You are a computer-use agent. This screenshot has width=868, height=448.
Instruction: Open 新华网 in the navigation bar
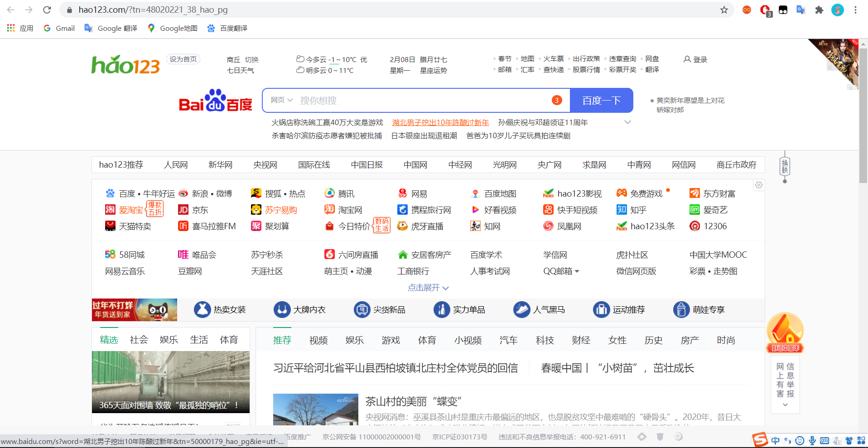tap(220, 165)
